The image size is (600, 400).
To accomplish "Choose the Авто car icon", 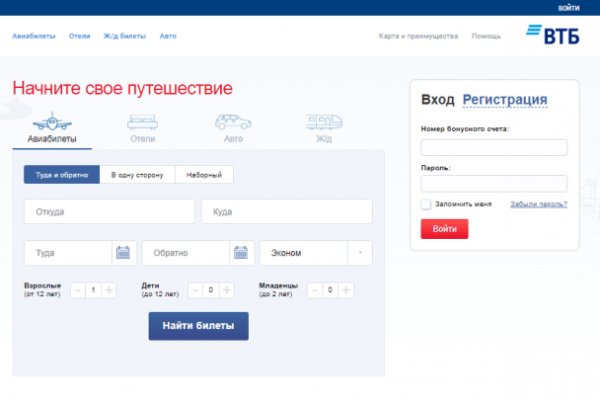I will [233, 123].
